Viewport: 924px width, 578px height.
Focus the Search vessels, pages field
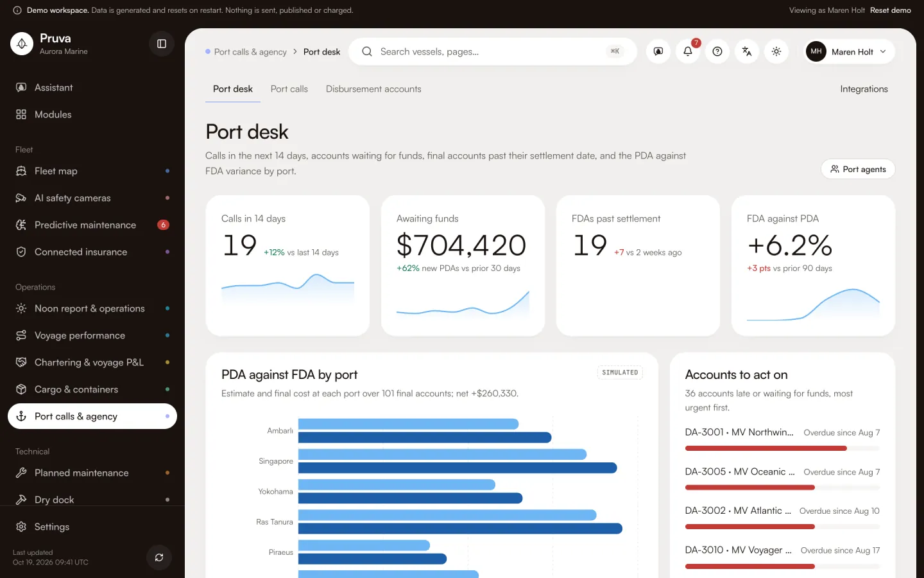[x=493, y=51]
